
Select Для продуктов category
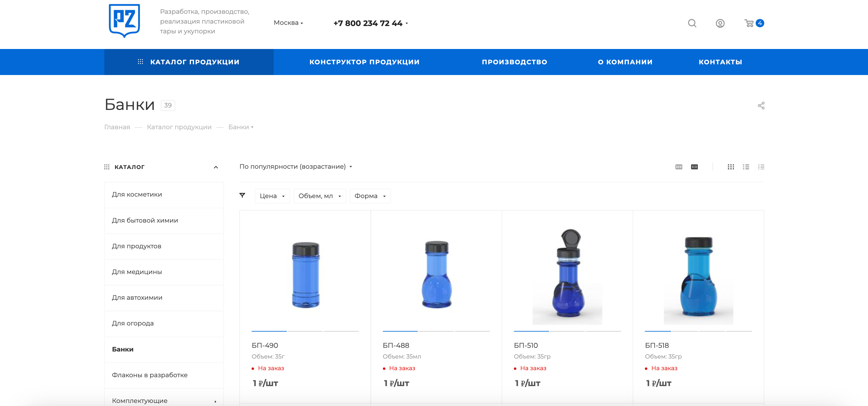click(x=164, y=246)
